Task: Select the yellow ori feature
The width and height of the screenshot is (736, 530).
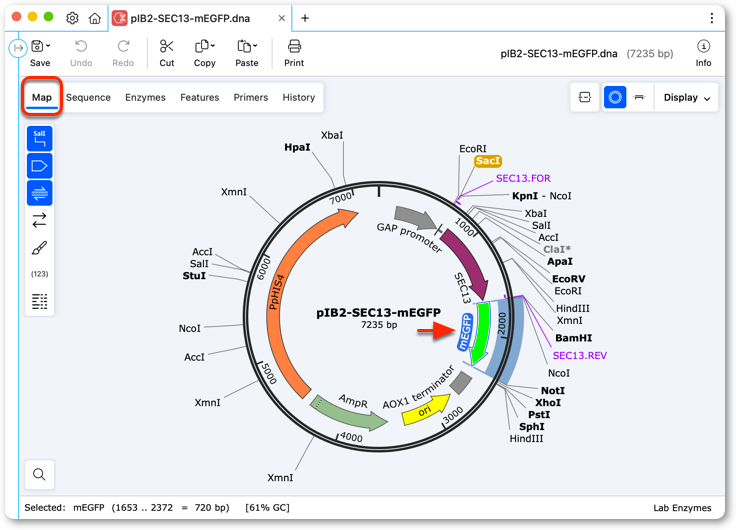Action: click(x=426, y=410)
